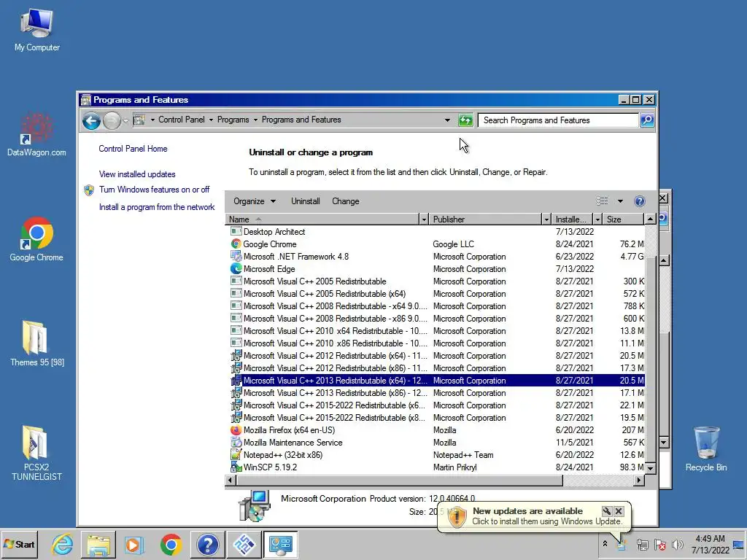Open Recycle Bin on desktop
747x560 pixels.
[x=706, y=448]
